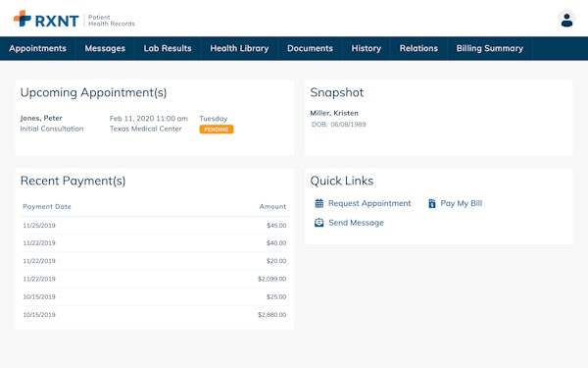Switch to the Lab Results tab

click(168, 48)
